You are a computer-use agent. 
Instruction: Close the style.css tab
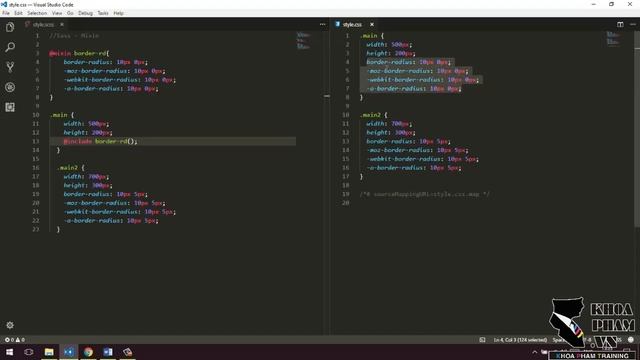point(372,24)
